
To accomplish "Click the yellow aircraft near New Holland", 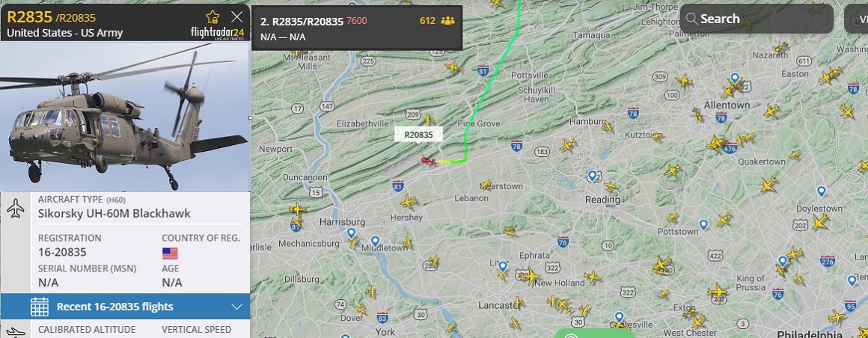I will pos(529,275).
